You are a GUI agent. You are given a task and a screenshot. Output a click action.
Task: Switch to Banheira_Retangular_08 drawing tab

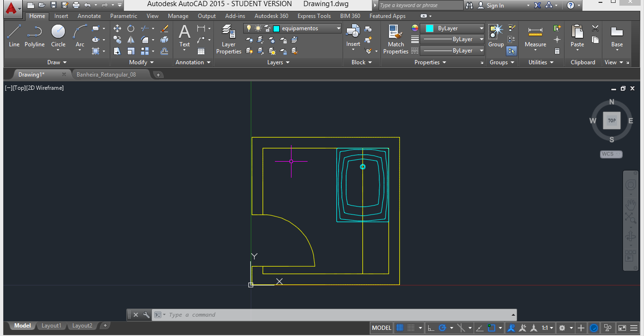tap(106, 75)
